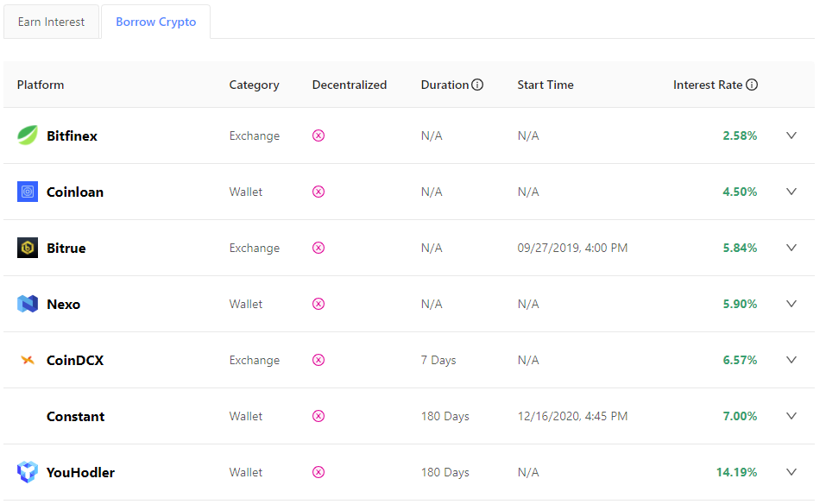Click the Interest Rate column header
Screen dimensions: 826x504
click(x=708, y=85)
